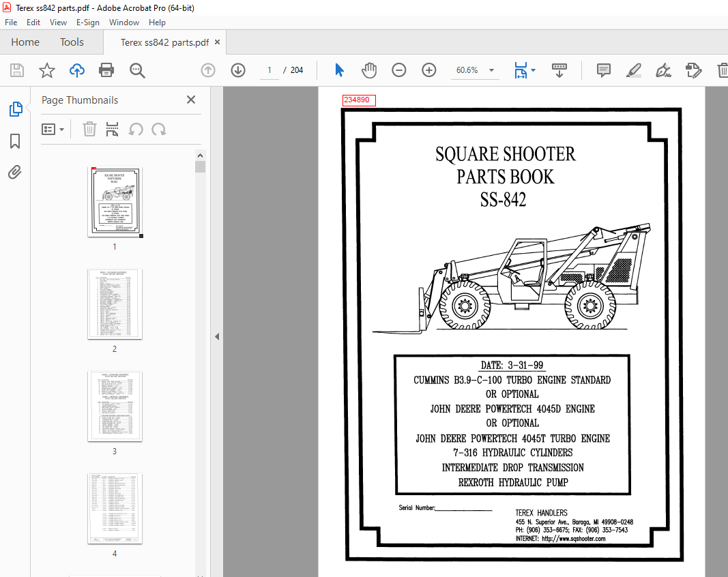The width and height of the screenshot is (728, 577).
Task: Click the current page number field
Action: [270, 70]
